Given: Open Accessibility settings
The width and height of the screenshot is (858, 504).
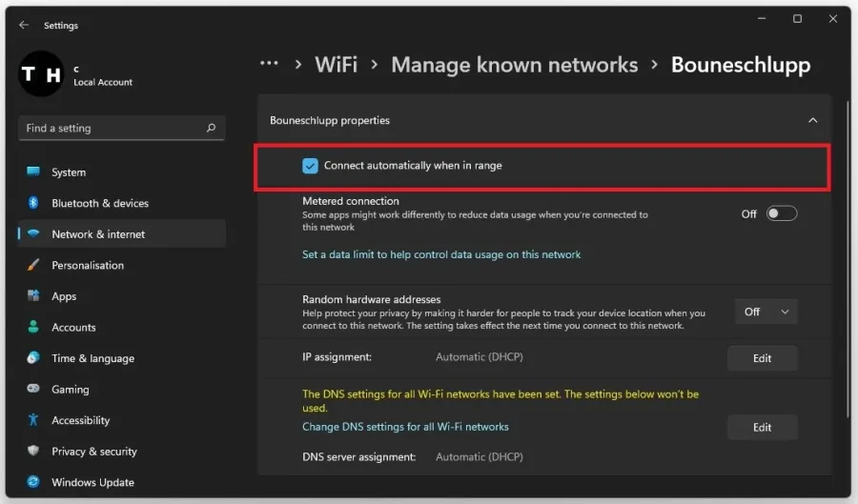Looking at the screenshot, I should [x=122, y=420].
